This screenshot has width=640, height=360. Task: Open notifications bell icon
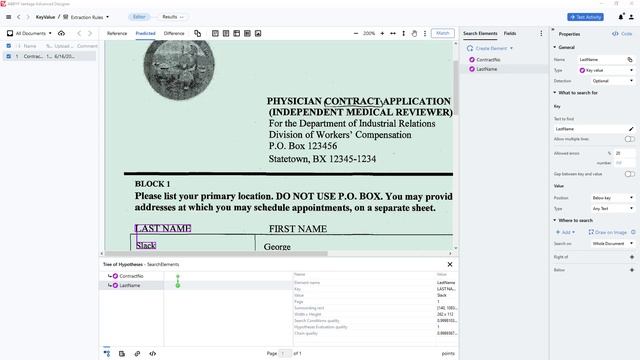pyautogui.click(x=621, y=17)
